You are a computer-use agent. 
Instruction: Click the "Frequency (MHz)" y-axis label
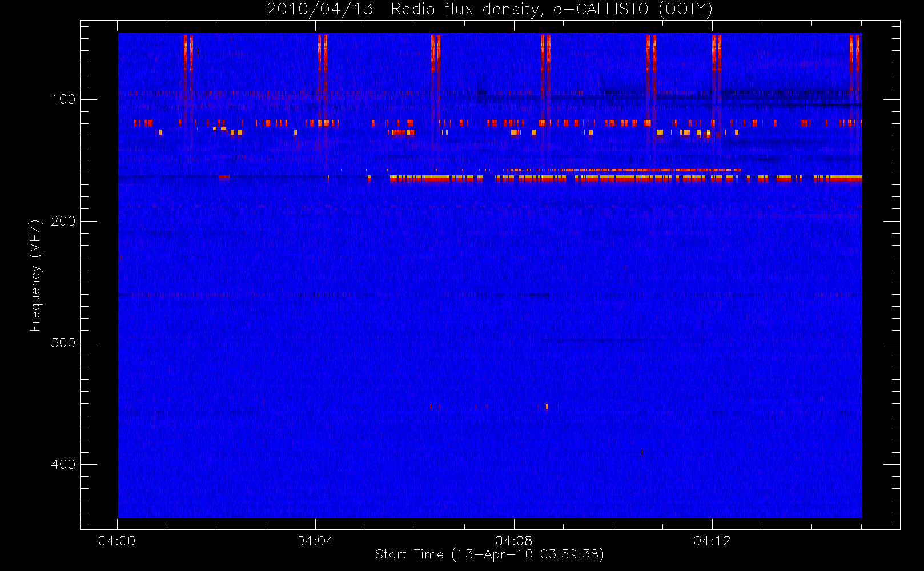(x=35, y=275)
